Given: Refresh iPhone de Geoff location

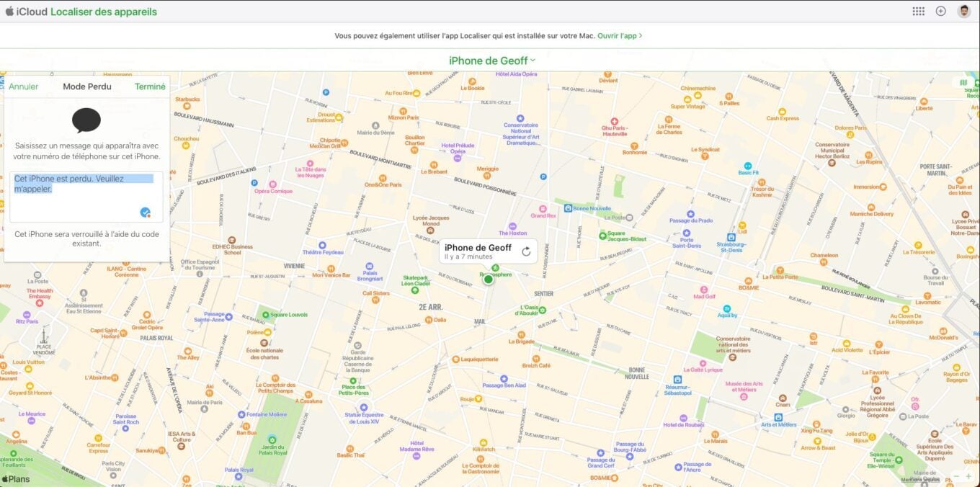Looking at the screenshot, I should point(526,251).
